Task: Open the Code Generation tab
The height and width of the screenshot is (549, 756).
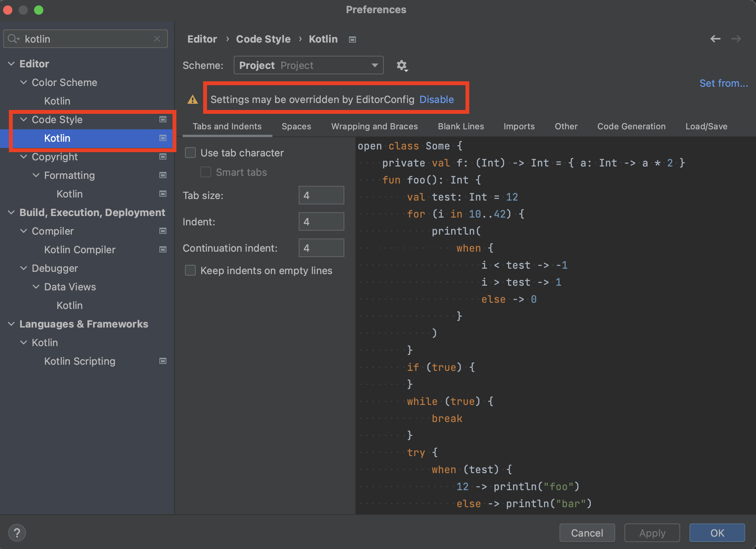Action: (631, 126)
